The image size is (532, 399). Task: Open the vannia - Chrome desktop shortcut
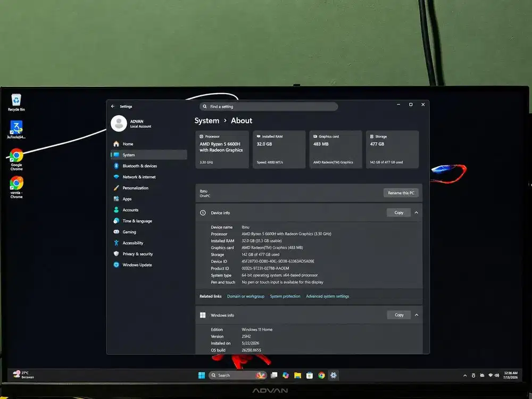click(x=16, y=187)
